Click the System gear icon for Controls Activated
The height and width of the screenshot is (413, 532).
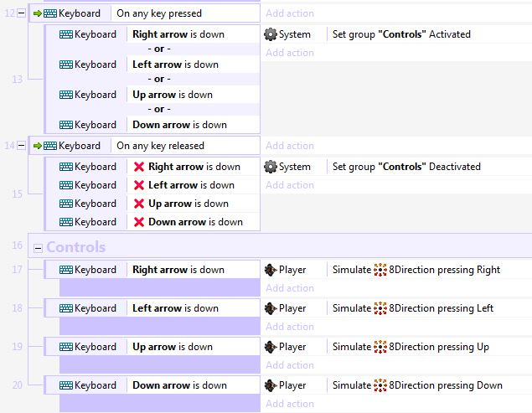pos(271,34)
